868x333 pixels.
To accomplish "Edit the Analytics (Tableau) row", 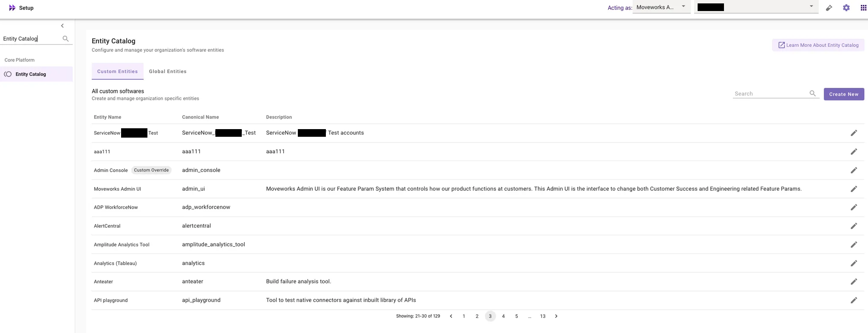I will (854, 263).
